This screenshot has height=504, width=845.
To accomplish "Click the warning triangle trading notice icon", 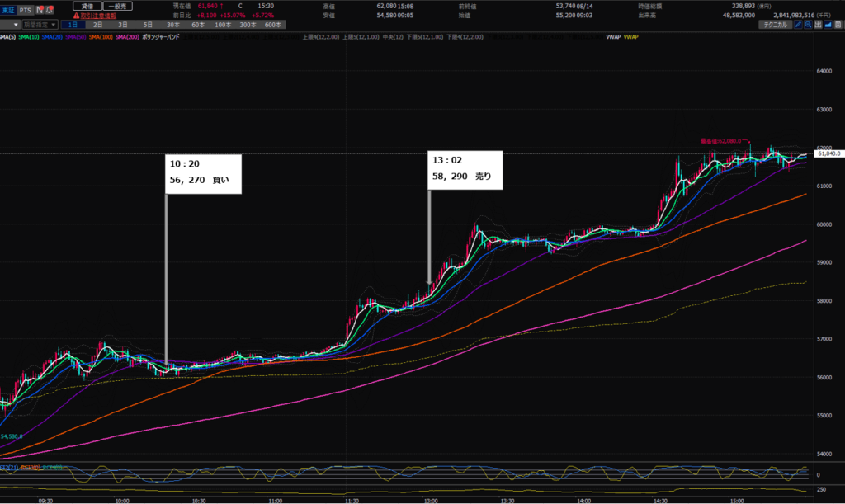I will tap(76, 16).
